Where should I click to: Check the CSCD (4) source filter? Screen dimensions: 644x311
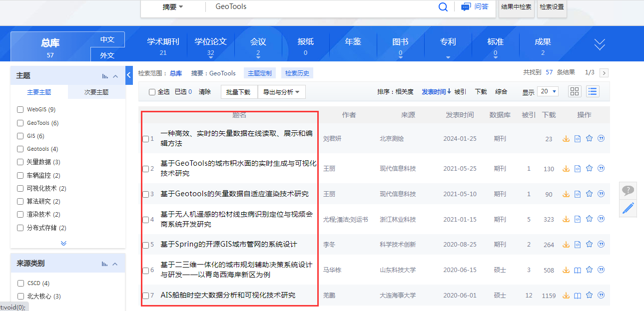pyautogui.click(x=20, y=283)
